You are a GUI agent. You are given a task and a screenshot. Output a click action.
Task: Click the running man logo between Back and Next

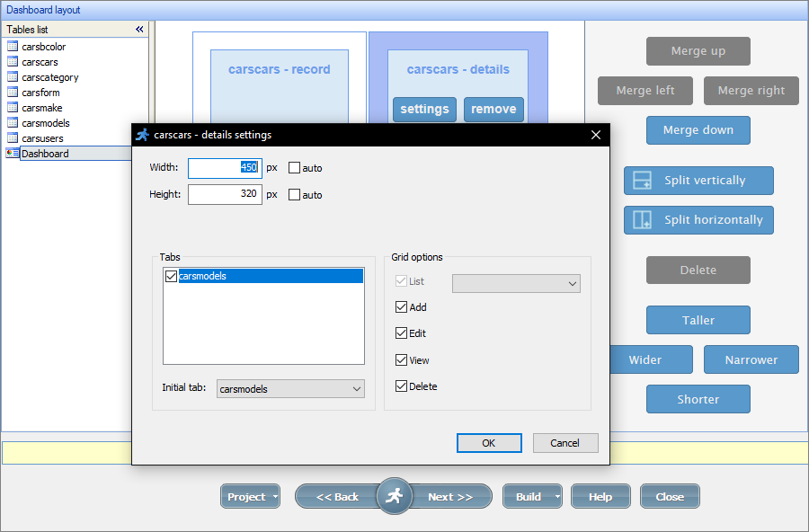394,495
